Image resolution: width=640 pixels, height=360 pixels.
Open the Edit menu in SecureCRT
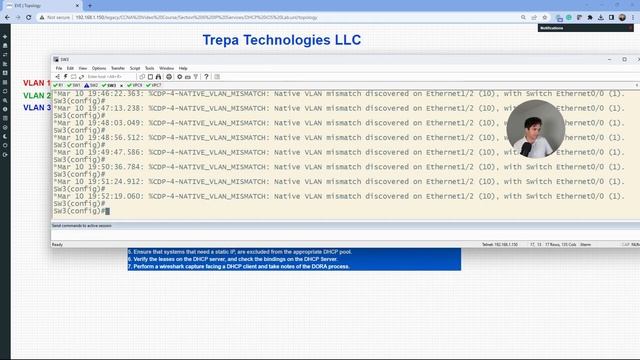click(x=70, y=68)
